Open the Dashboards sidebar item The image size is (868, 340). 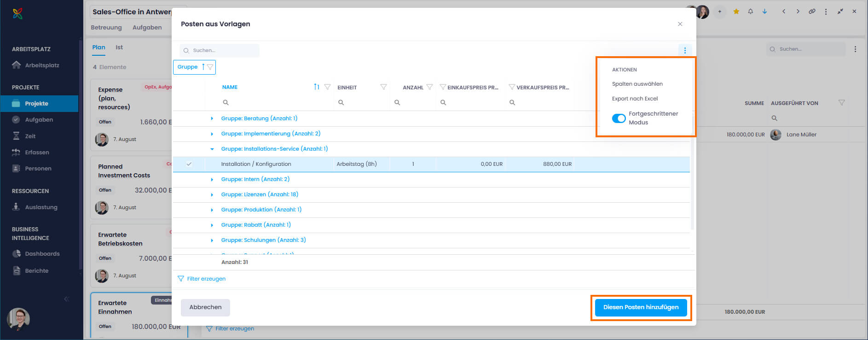[x=42, y=254]
